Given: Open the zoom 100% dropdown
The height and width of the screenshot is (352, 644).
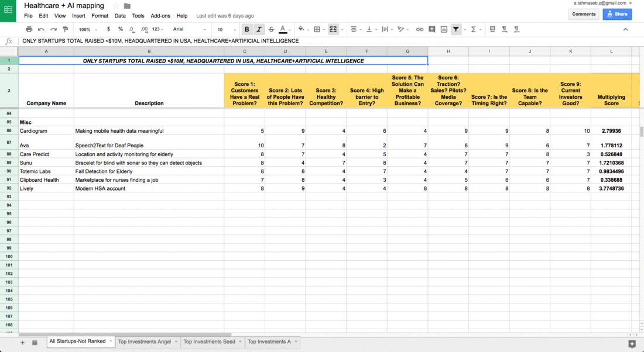Looking at the screenshot, I should [88, 30].
